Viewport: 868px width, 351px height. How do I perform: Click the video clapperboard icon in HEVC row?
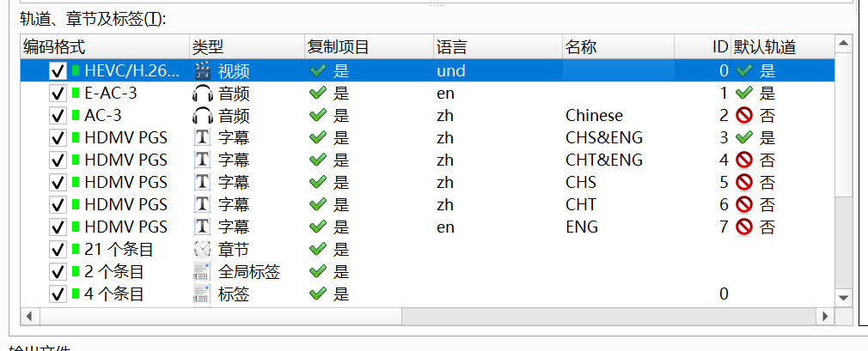click(x=203, y=70)
